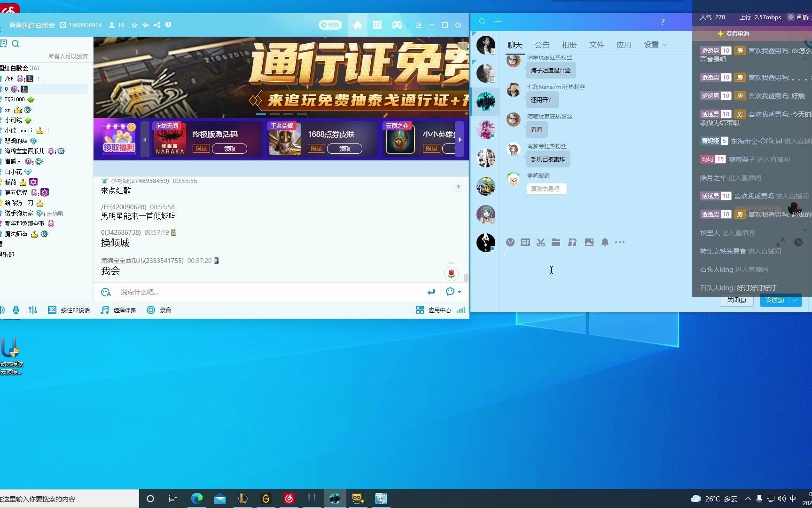The width and height of the screenshot is (812, 508).
Task: Switch to the 公告 tab
Action: tap(542, 45)
